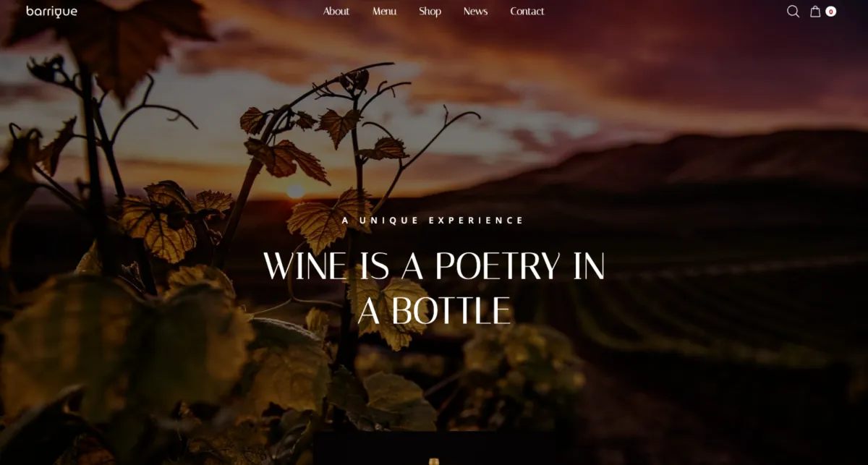Go to the Shop section
868x465 pixels.
430,12
